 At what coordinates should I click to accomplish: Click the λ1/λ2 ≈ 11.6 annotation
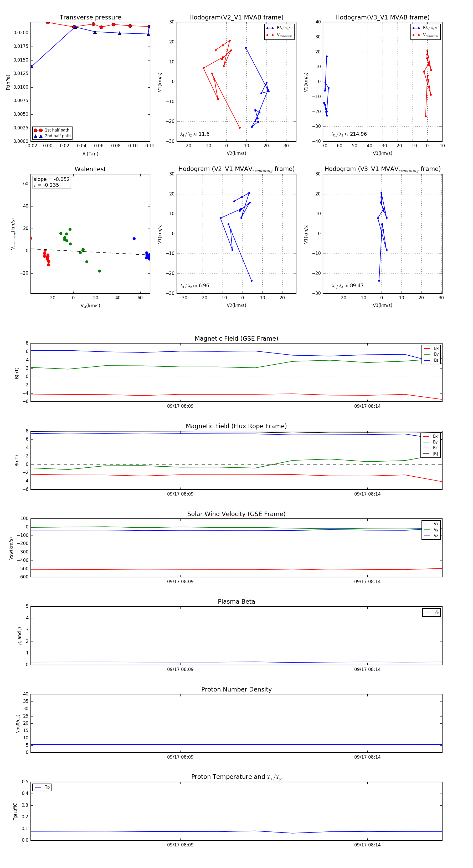[194, 134]
